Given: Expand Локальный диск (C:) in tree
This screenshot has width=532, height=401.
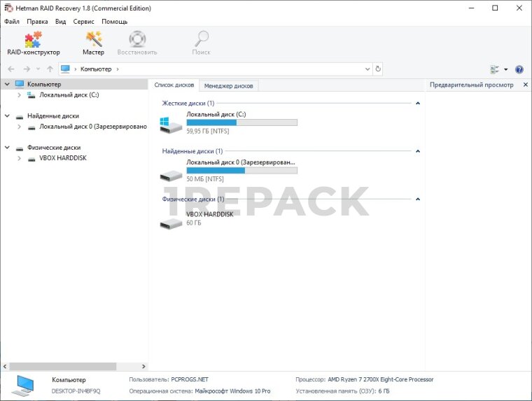Looking at the screenshot, I should pos(20,95).
